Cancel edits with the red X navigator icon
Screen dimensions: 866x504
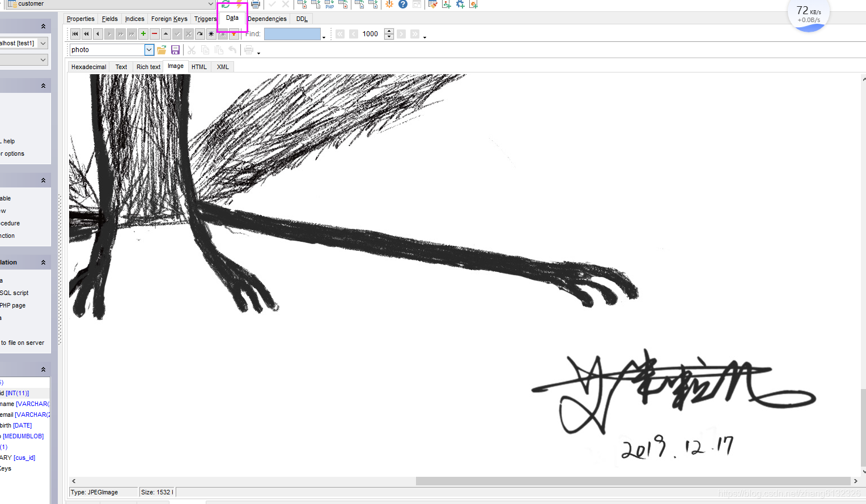click(188, 33)
